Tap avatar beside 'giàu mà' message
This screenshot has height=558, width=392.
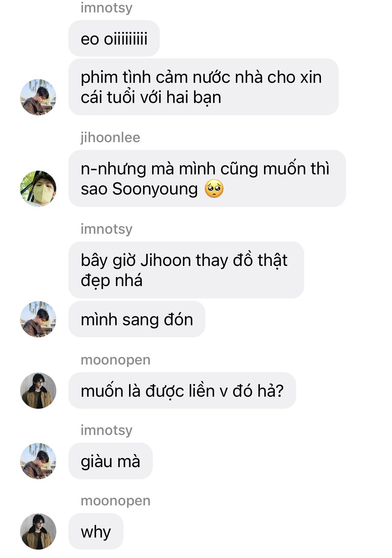[x=38, y=461]
